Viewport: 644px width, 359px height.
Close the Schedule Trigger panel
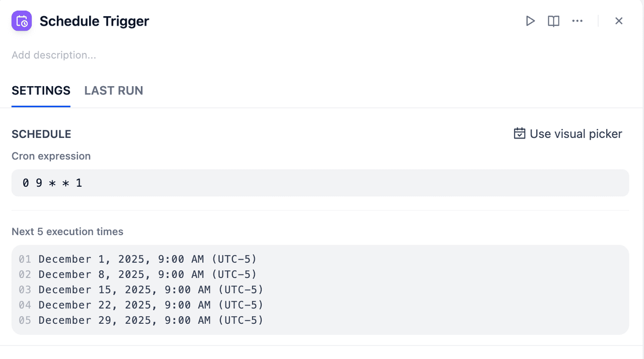tap(619, 21)
